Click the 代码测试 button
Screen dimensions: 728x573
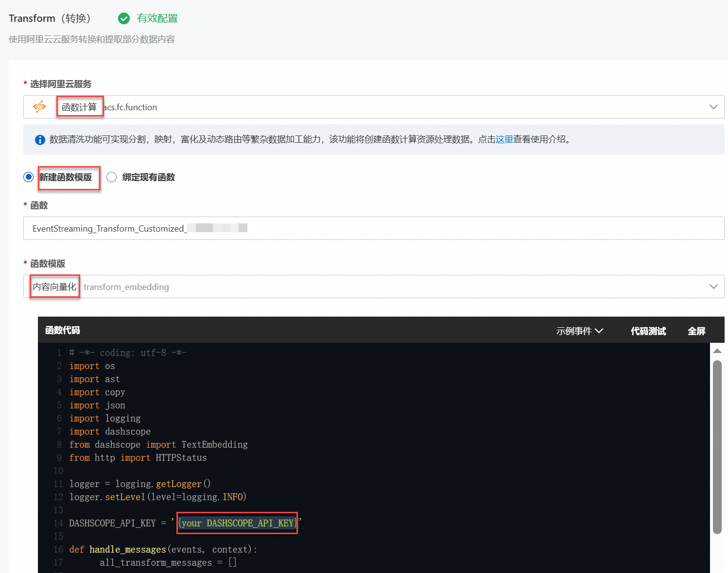pyautogui.click(x=648, y=331)
